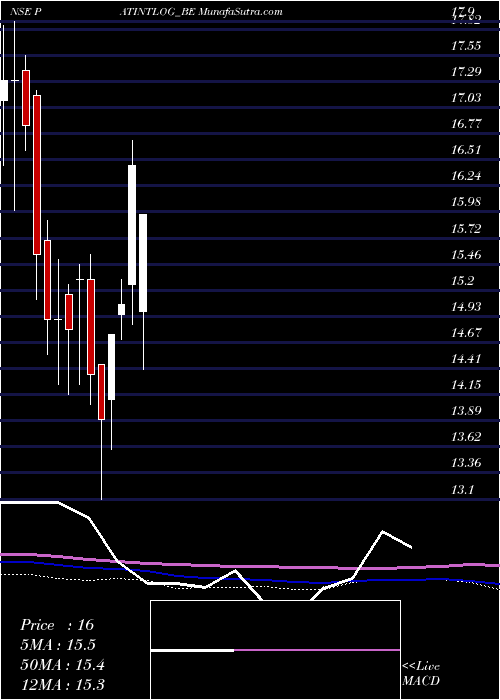Click the MACD histogram box

click(275, 650)
